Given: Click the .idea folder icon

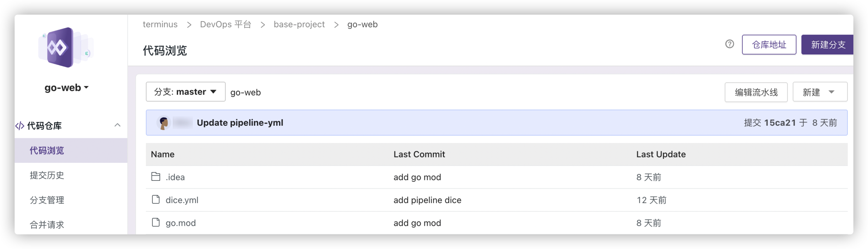Looking at the screenshot, I should [156, 176].
